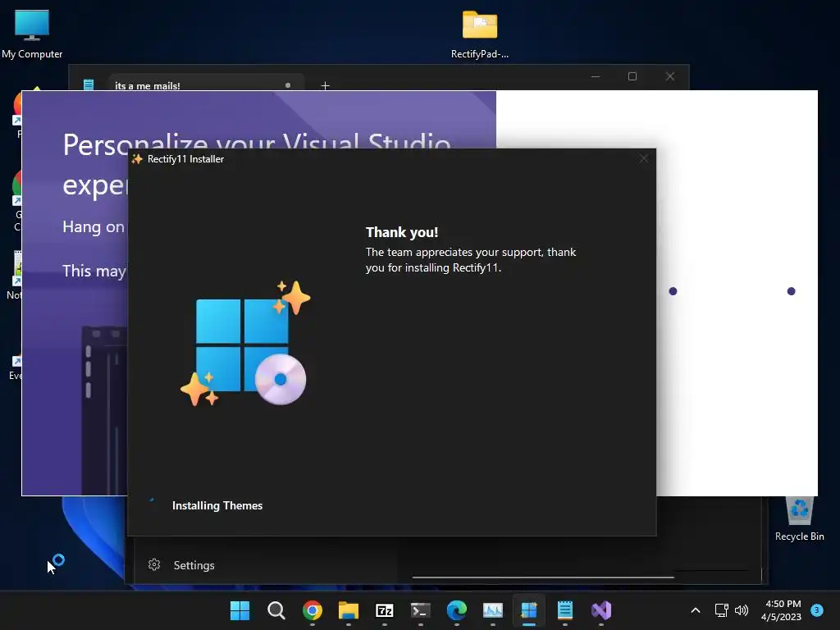Click the Settings gear icon

coord(154,564)
